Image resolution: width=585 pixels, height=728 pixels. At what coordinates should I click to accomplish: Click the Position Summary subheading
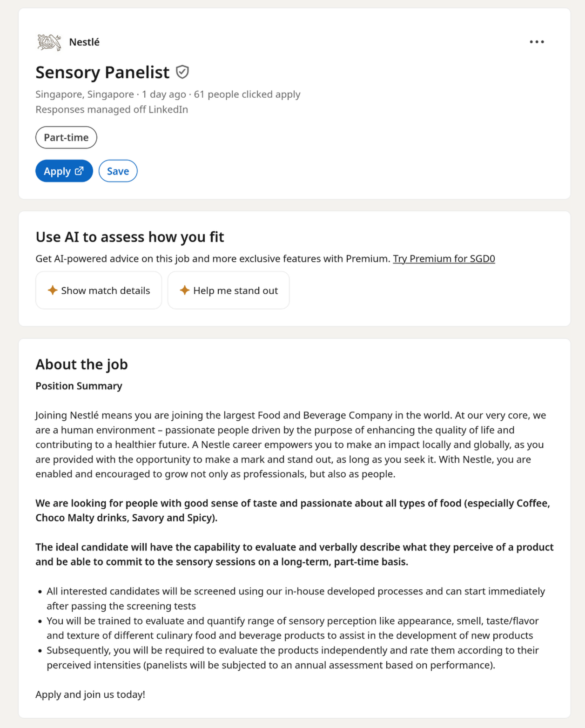click(79, 386)
